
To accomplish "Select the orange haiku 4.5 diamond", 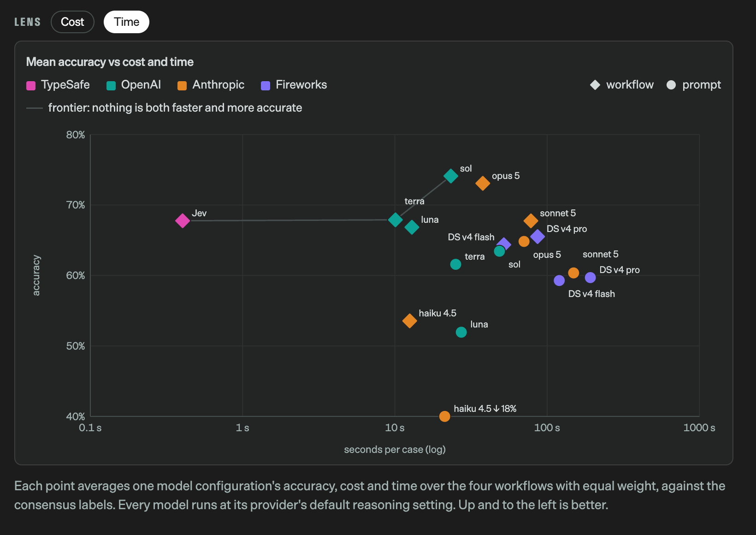I will [410, 321].
